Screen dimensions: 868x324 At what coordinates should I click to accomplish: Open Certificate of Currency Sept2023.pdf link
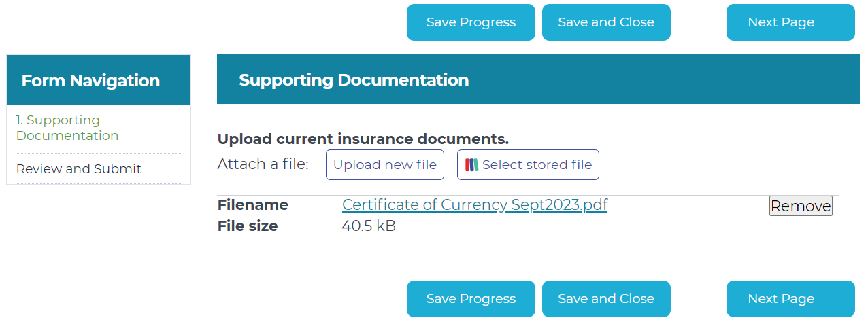point(475,205)
